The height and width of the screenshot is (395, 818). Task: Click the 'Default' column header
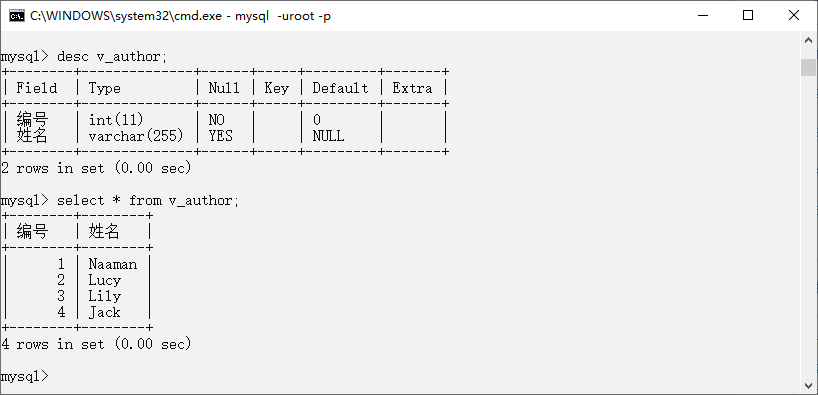click(x=340, y=88)
